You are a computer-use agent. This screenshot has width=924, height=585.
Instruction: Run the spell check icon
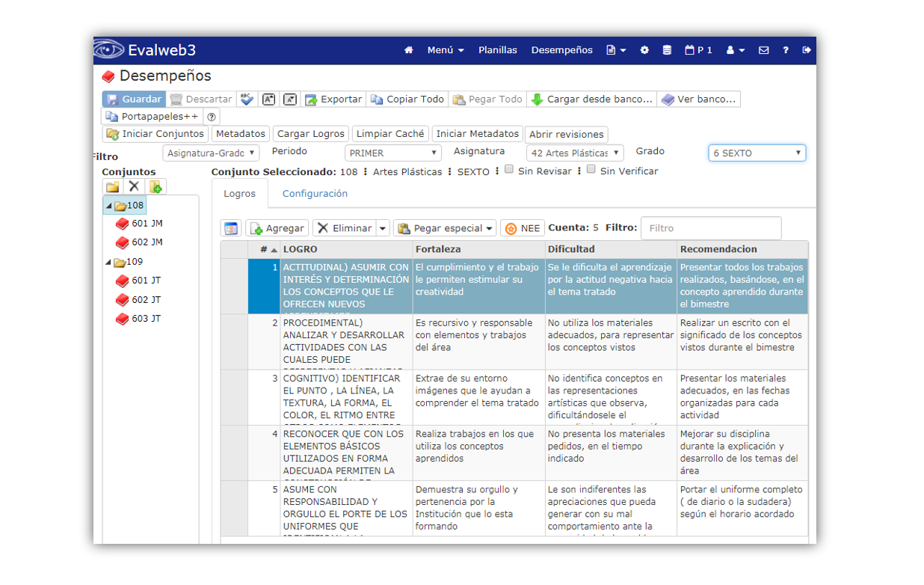(x=247, y=99)
